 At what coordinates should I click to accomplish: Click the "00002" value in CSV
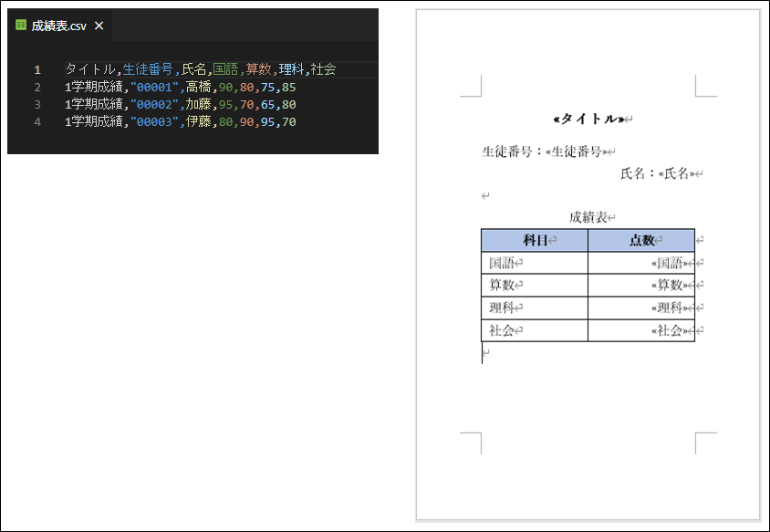point(154,105)
